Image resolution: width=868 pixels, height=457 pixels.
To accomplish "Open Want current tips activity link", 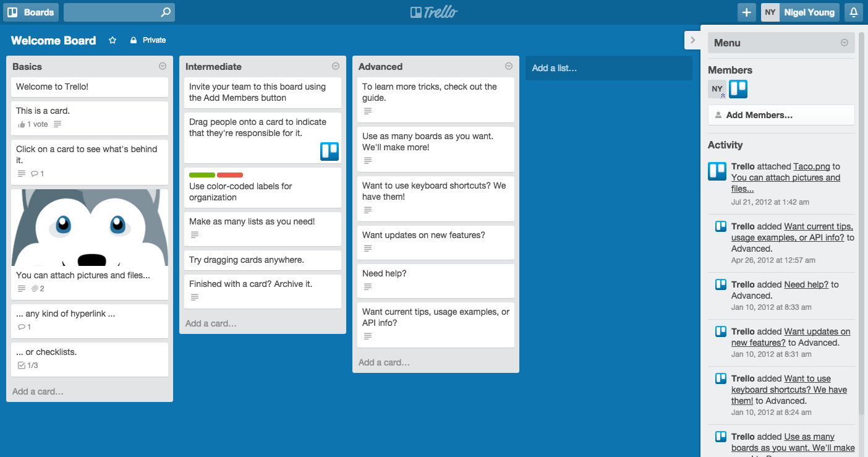I will (x=792, y=232).
